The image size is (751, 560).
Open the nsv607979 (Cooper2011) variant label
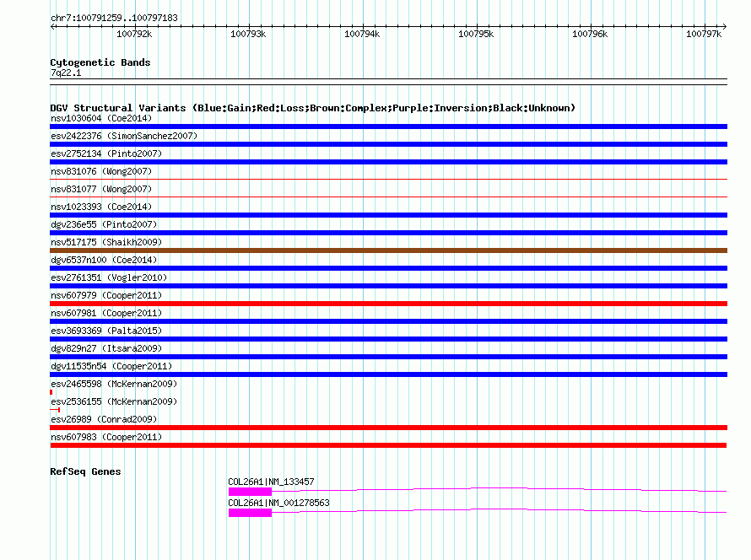[105, 295]
